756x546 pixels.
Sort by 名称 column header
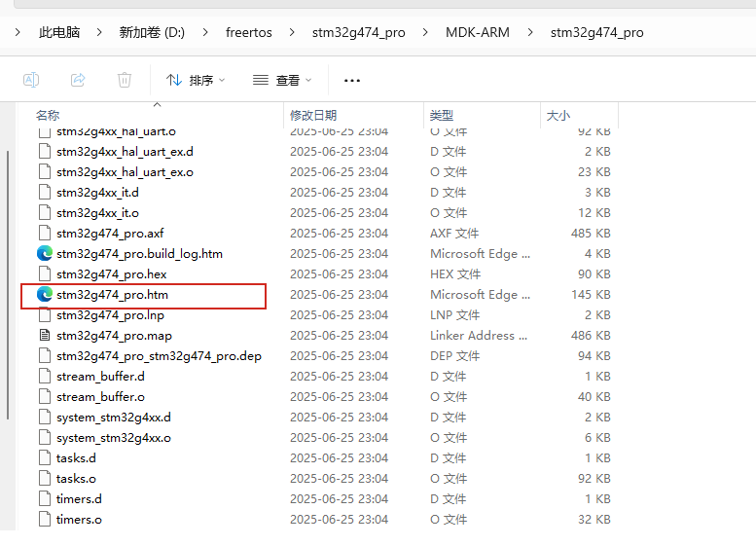click(48, 115)
